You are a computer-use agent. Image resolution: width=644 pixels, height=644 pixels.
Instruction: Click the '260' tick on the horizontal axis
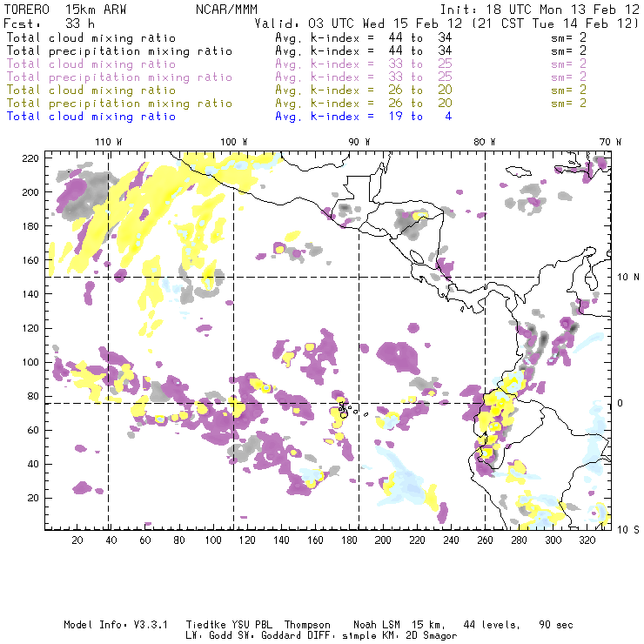click(485, 540)
